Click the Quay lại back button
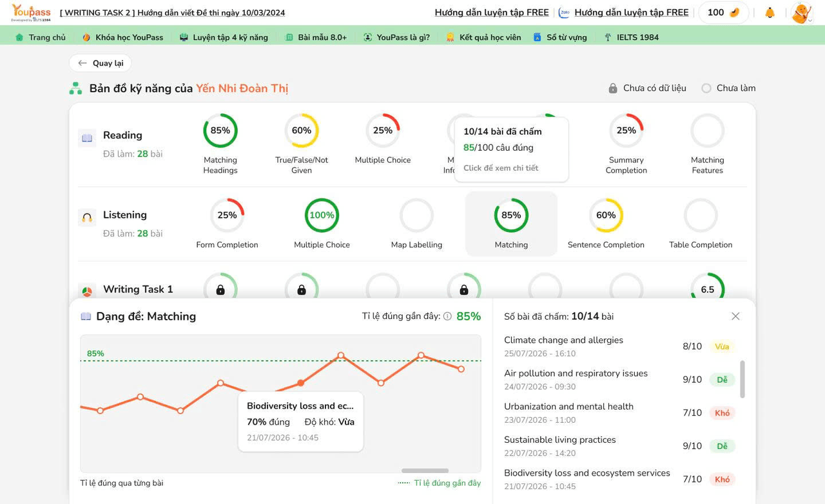 pyautogui.click(x=101, y=63)
